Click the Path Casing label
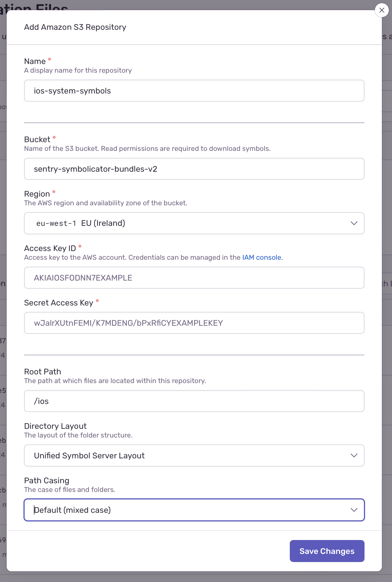 tap(47, 481)
